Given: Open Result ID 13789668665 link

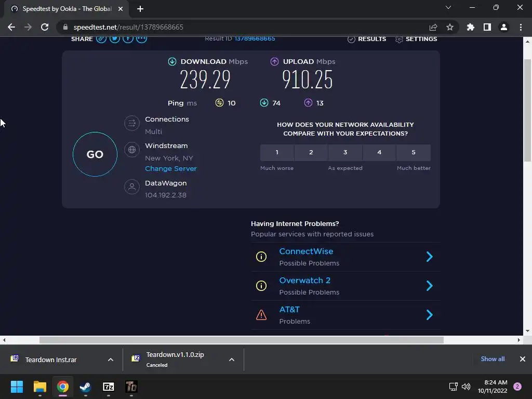Looking at the screenshot, I should click(x=255, y=38).
